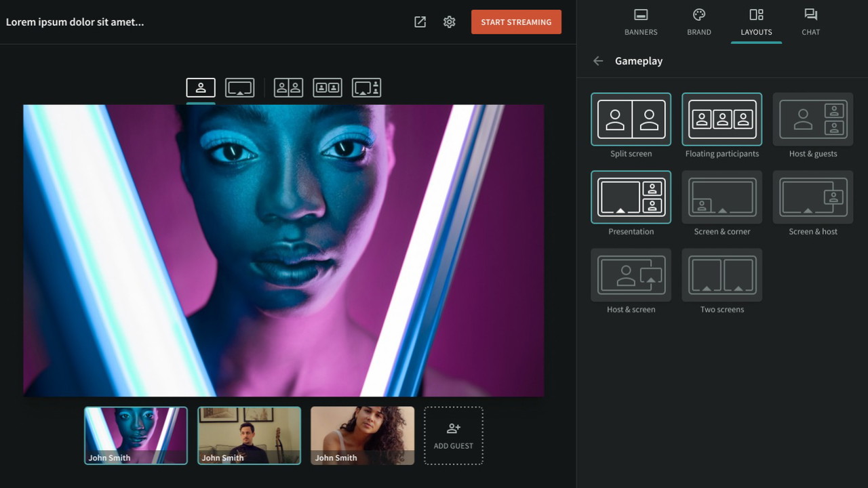Click the Gameplay panel heading

click(x=639, y=61)
